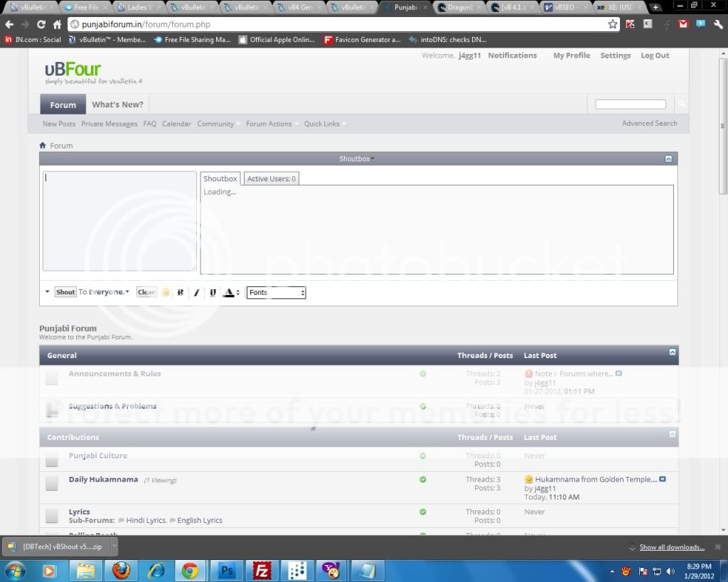
Task: Open the What's New? tab
Action: (117, 104)
